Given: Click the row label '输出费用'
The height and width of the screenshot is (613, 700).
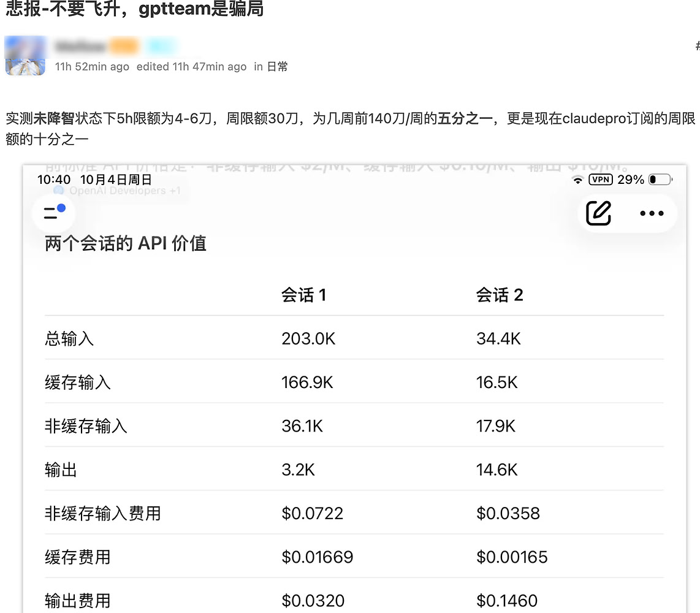Looking at the screenshot, I should click(78, 601).
